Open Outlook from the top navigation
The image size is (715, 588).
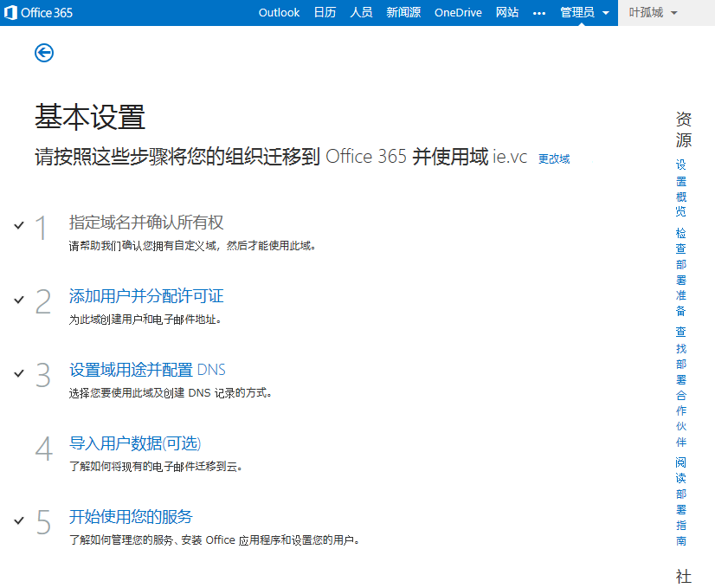279,13
